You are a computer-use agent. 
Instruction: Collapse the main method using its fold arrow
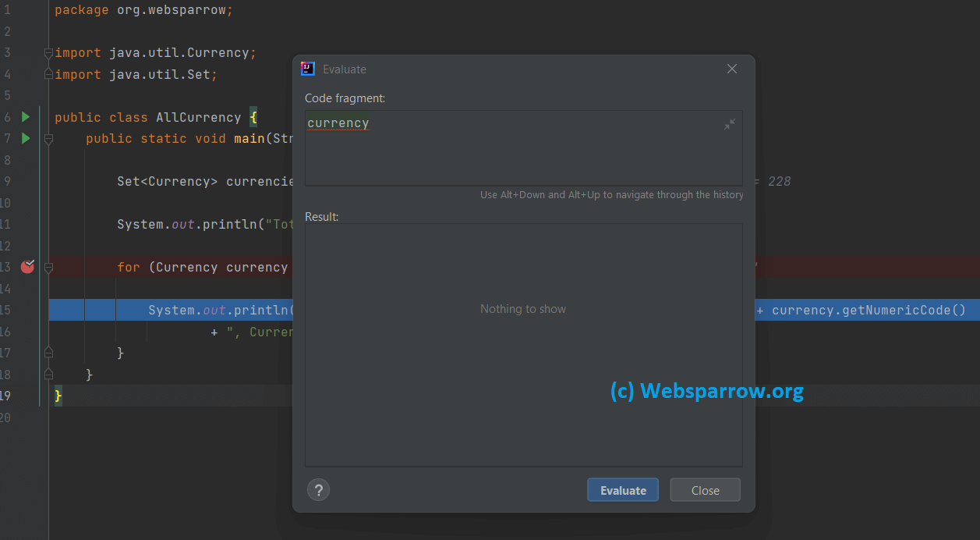(x=48, y=138)
